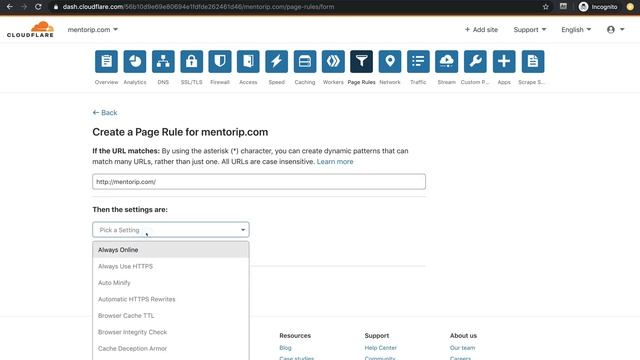Choose Auto Minify setting
Image resolution: width=640 pixels, height=360 pixels.
point(171,282)
